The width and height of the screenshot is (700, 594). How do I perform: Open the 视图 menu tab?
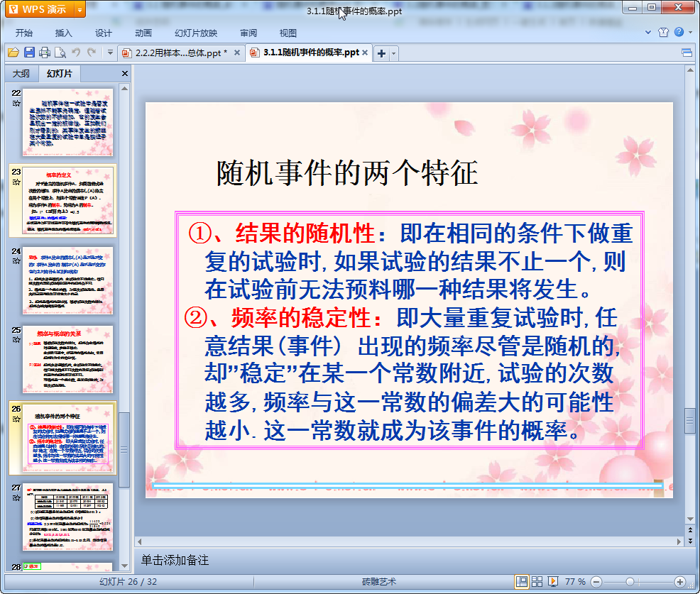tap(288, 33)
